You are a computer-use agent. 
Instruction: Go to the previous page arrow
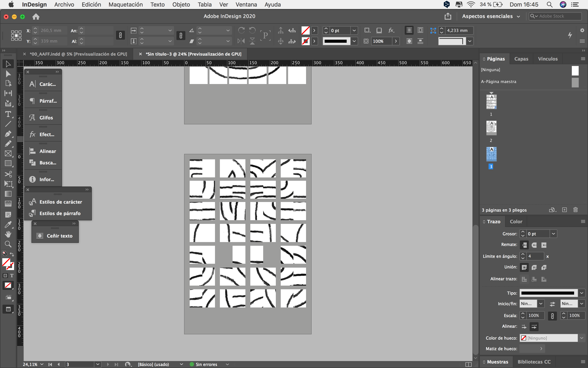pyautogui.click(x=59, y=364)
